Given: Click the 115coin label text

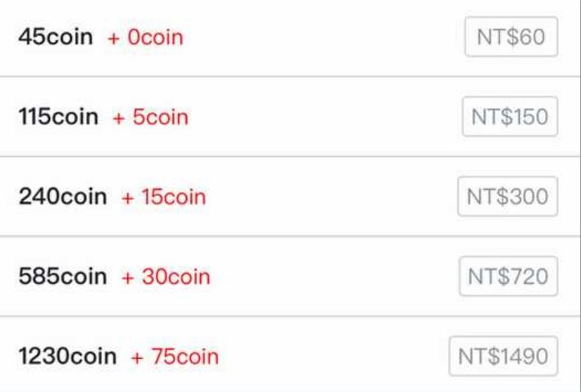Looking at the screenshot, I should tap(58, 117).
